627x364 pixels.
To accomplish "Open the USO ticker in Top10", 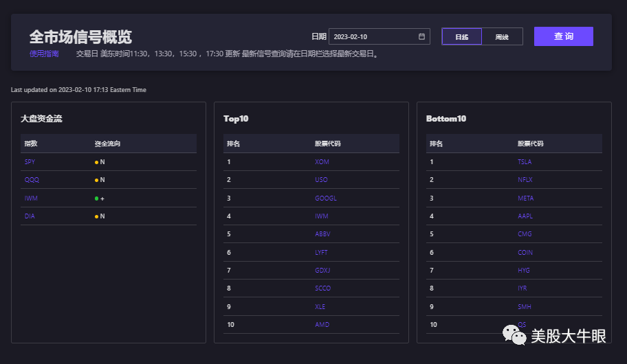I will [x=321, y=180].
